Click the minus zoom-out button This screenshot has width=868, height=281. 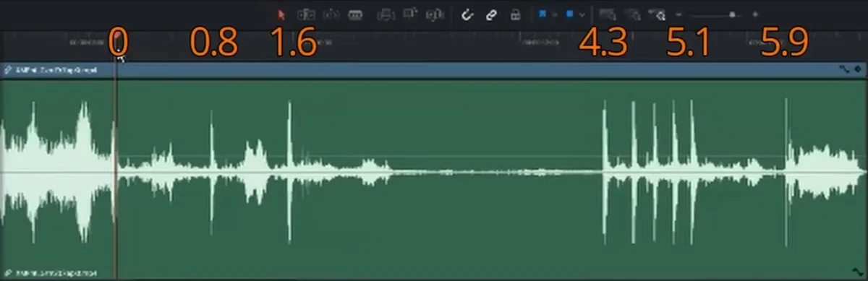pyautogui.click(x=678, y=14)
